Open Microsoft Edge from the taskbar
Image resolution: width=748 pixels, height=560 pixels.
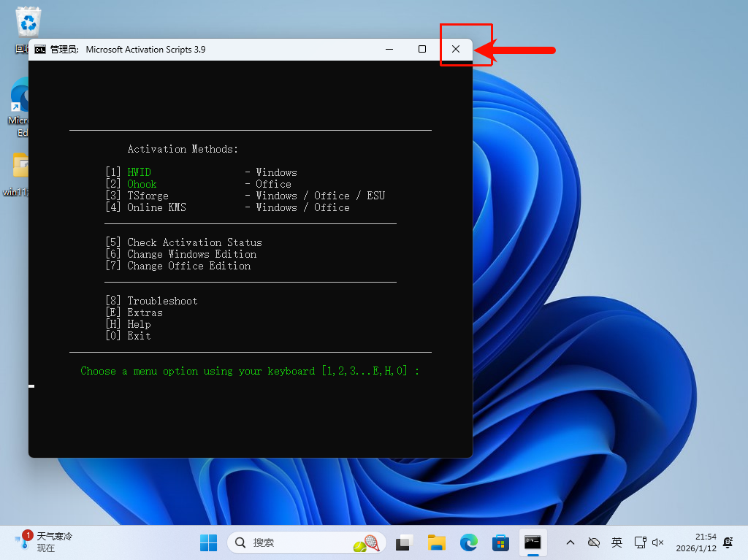(x=468, y=542)
